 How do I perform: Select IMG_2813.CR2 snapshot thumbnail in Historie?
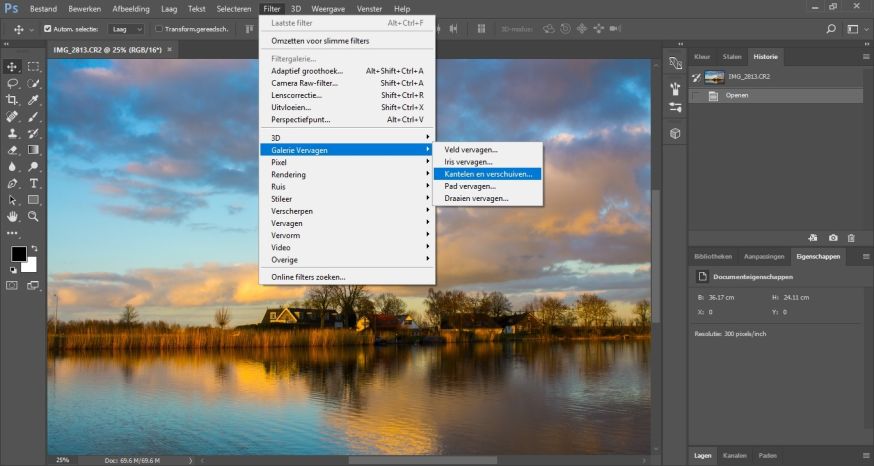point(714,77)
